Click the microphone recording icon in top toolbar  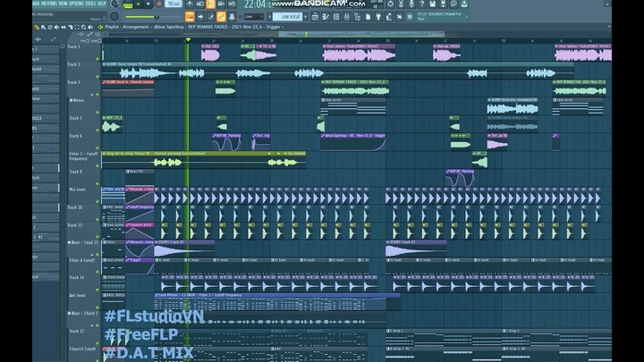(411, 4)
